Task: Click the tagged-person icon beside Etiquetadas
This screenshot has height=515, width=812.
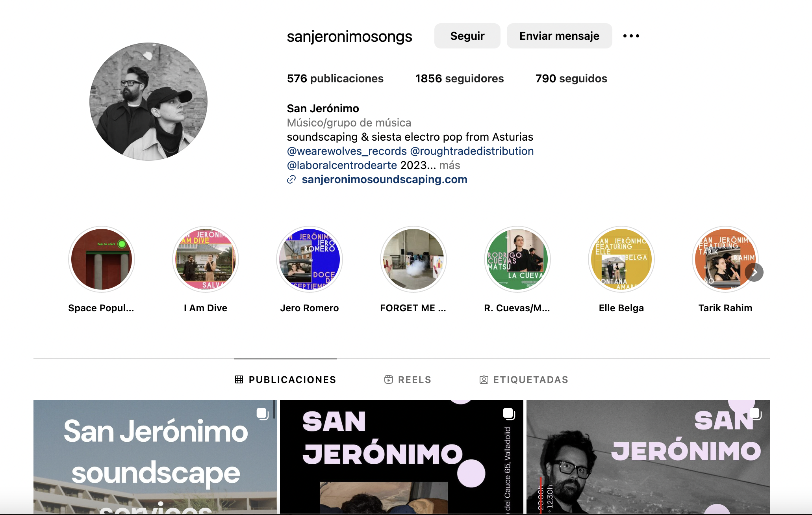Action: point(484,379)
